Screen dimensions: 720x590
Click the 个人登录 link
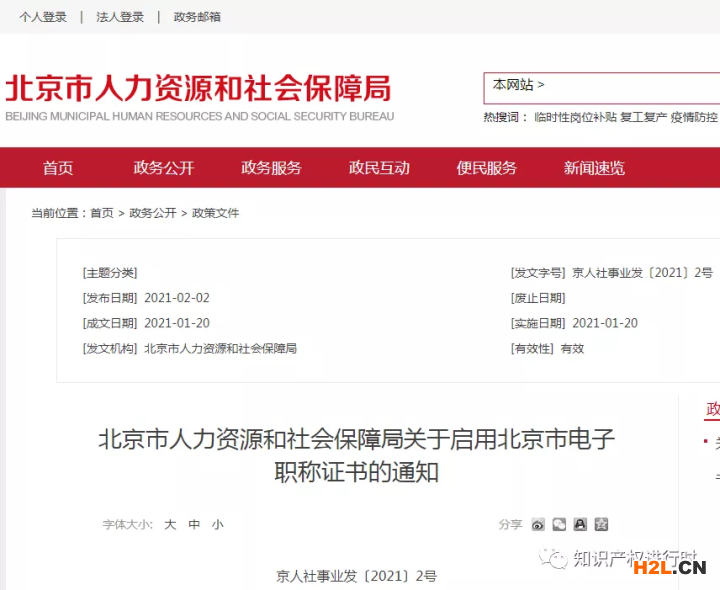[x=43, y=17]
